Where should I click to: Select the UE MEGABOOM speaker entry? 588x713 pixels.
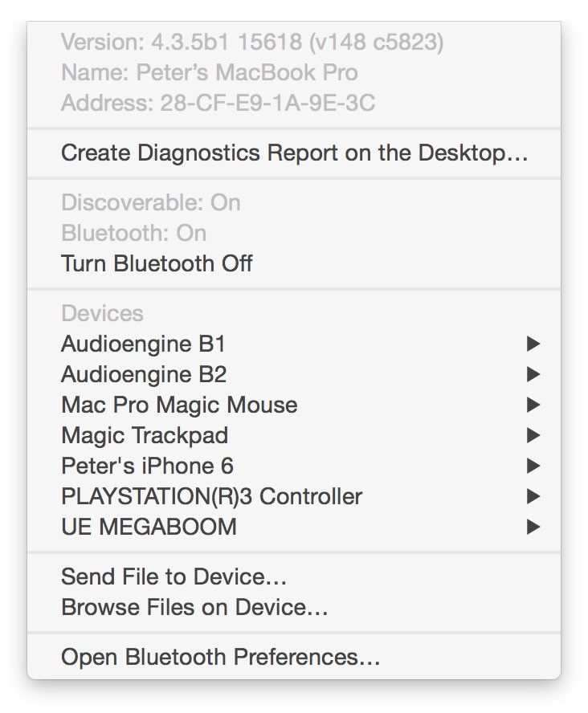[x=149, y=527]
